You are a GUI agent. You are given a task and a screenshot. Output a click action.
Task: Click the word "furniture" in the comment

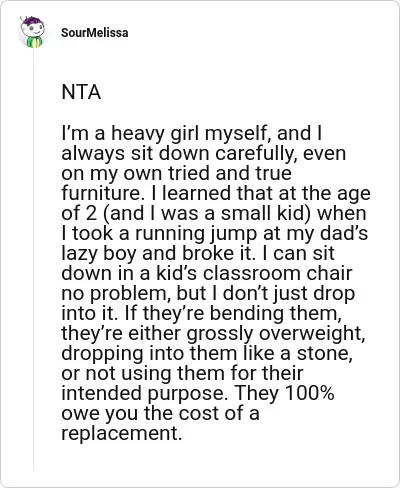[101, 193]
